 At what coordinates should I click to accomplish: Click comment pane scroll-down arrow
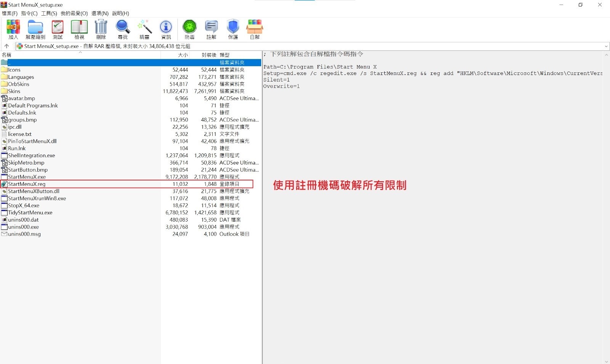pos(606,361)
